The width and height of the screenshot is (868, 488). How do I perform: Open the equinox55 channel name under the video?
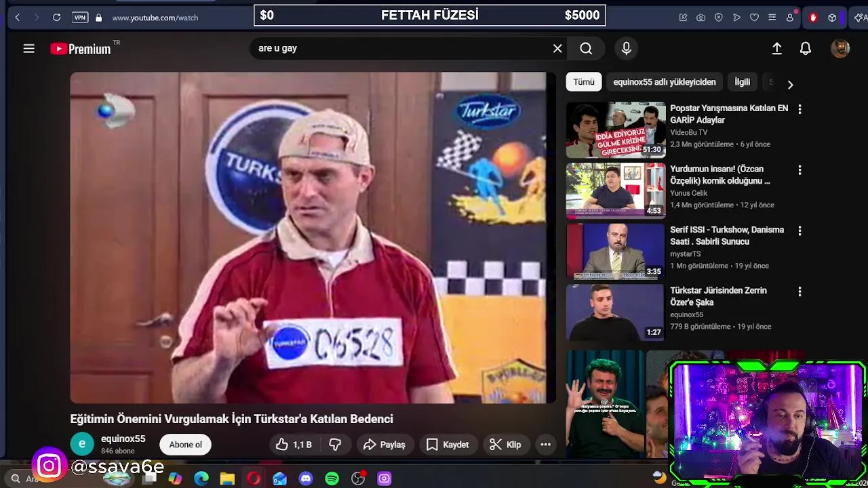123,439
